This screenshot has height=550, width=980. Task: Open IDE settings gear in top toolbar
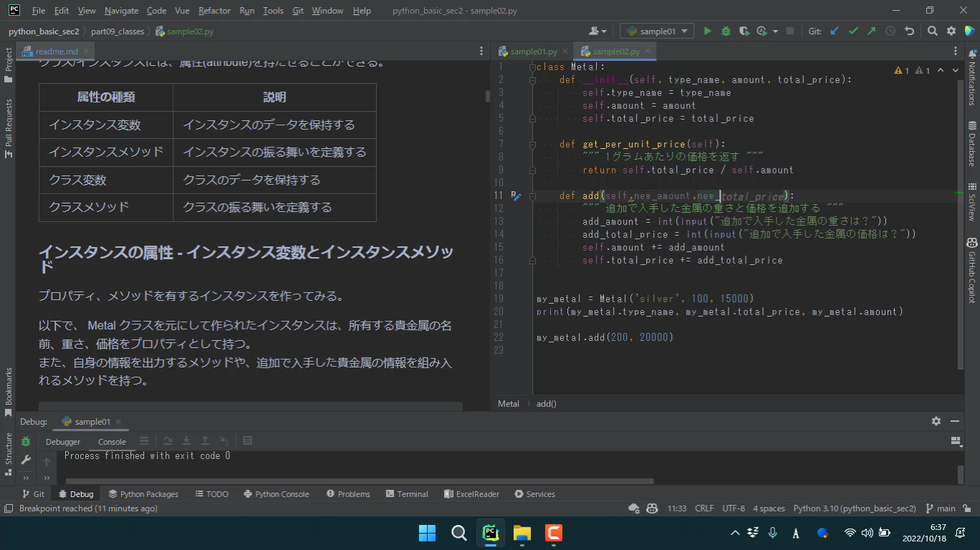[951, 31]
